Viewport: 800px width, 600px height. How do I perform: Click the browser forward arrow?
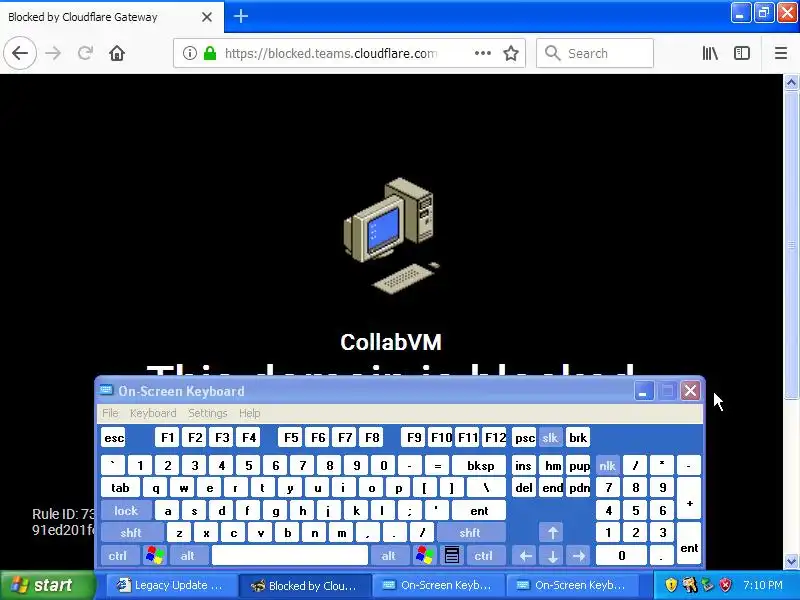tap(53, 53)
